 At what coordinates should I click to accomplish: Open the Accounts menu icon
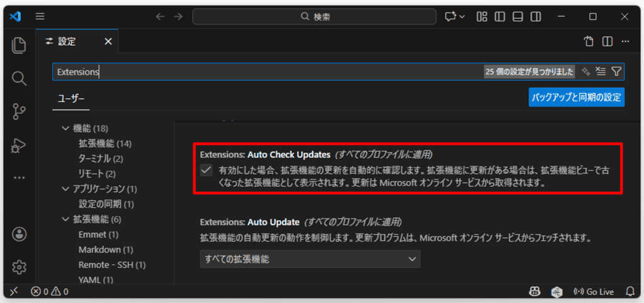point(19,234)
